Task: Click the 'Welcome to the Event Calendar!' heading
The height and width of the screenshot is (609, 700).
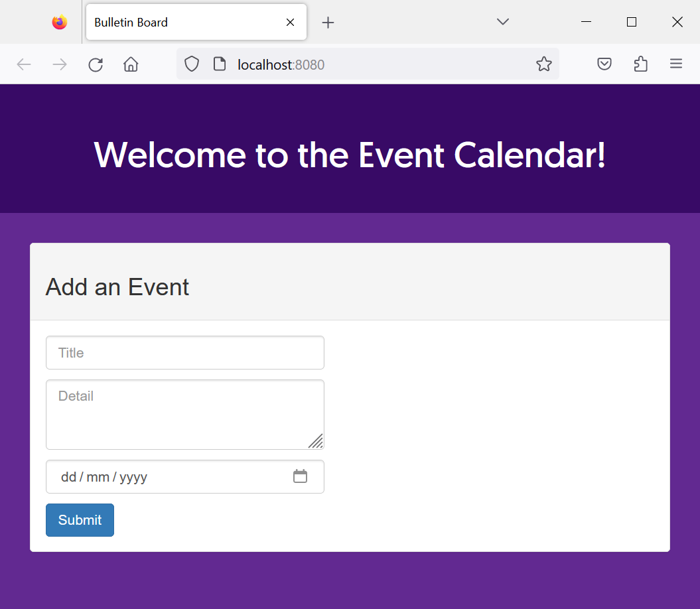Action: coord(350,155)
